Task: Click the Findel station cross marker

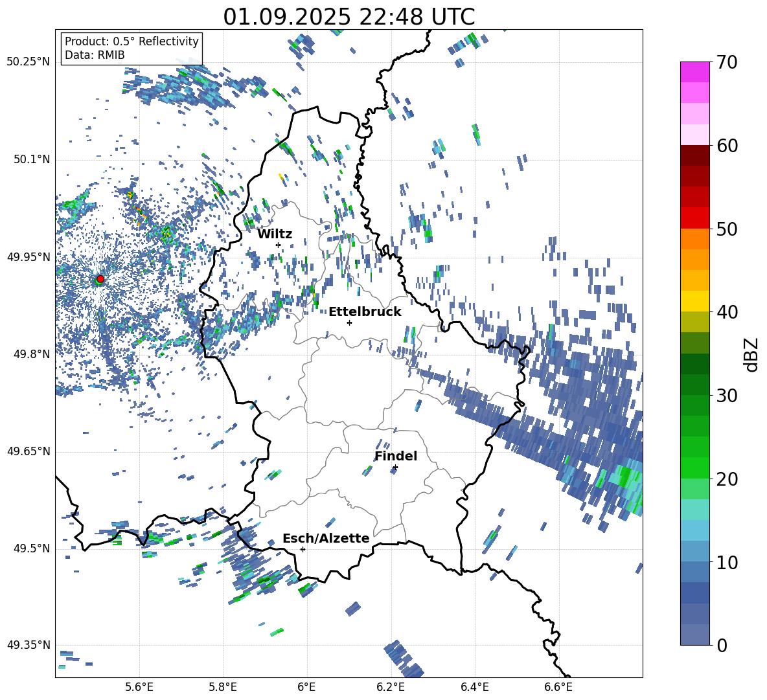Action: pos(395,468)
